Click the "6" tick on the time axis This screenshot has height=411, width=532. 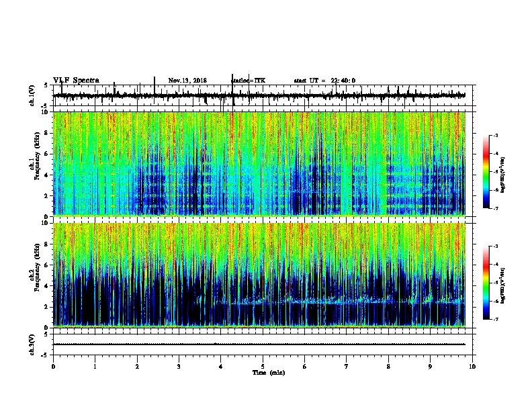[305, 367]
